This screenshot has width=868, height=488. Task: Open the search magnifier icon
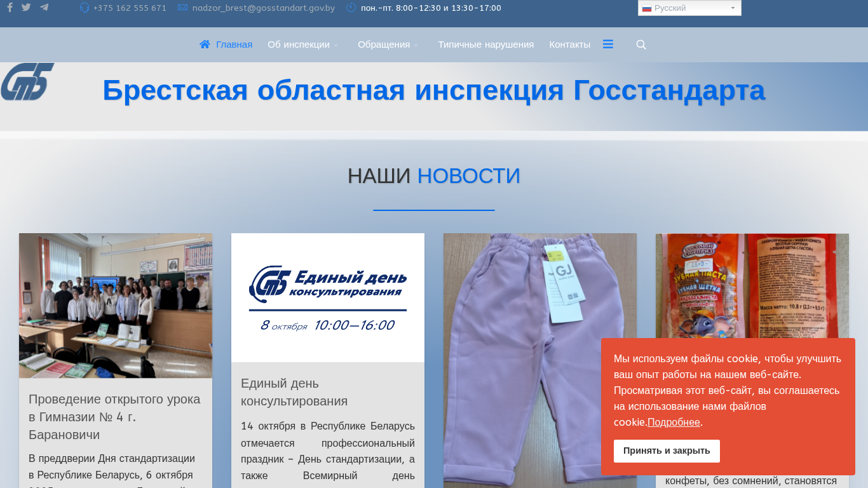(x=641, y=44)
